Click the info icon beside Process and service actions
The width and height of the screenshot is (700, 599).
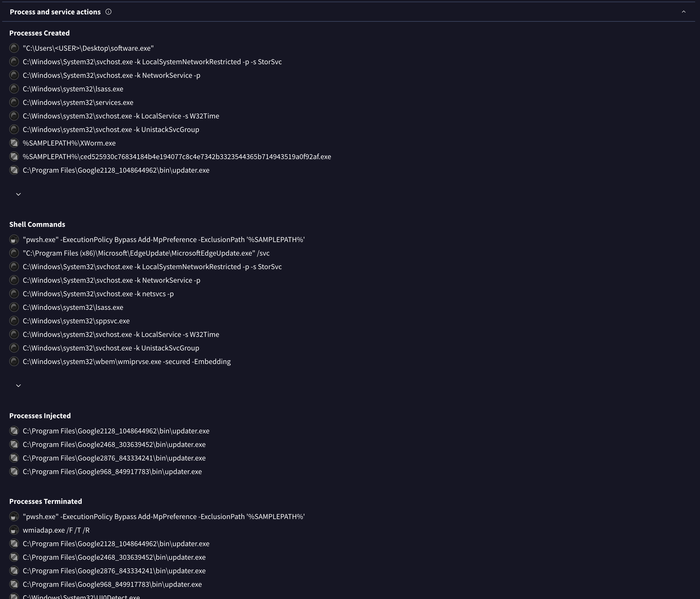[x=108, y=12]
